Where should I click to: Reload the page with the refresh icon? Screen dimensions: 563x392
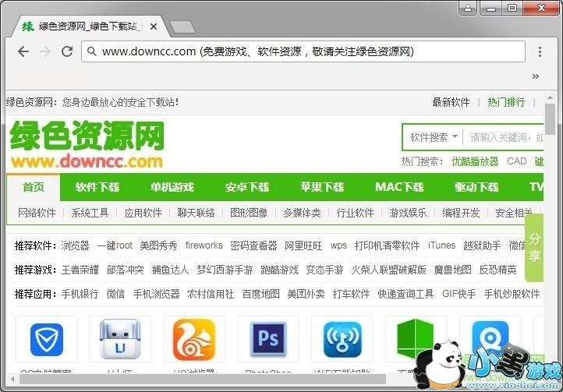67,51
